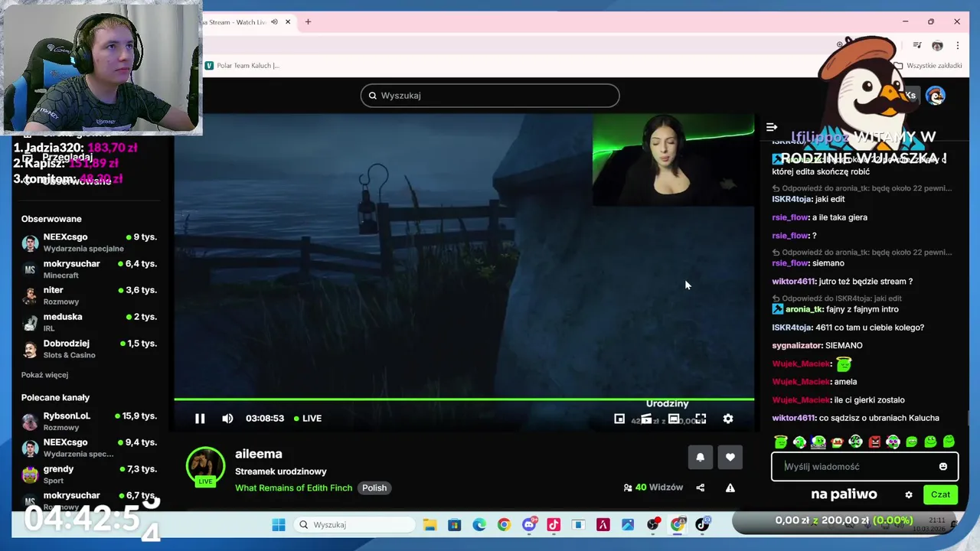The image size is (980, 551).
Task: Mute tab via speaker icon on tab
Action: [x=274, y=22]
